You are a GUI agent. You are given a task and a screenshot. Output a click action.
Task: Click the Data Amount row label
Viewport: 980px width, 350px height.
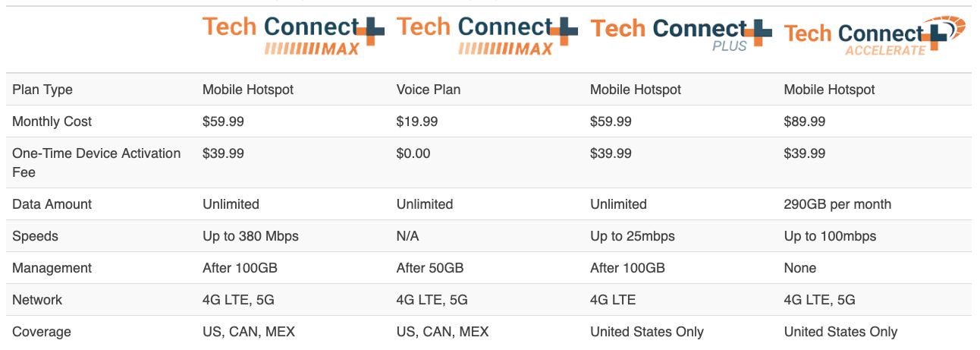[x=52, y=204]
